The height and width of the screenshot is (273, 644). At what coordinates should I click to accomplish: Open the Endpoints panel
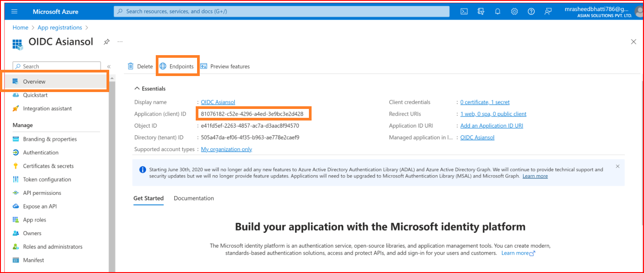[x=177, y=66]
